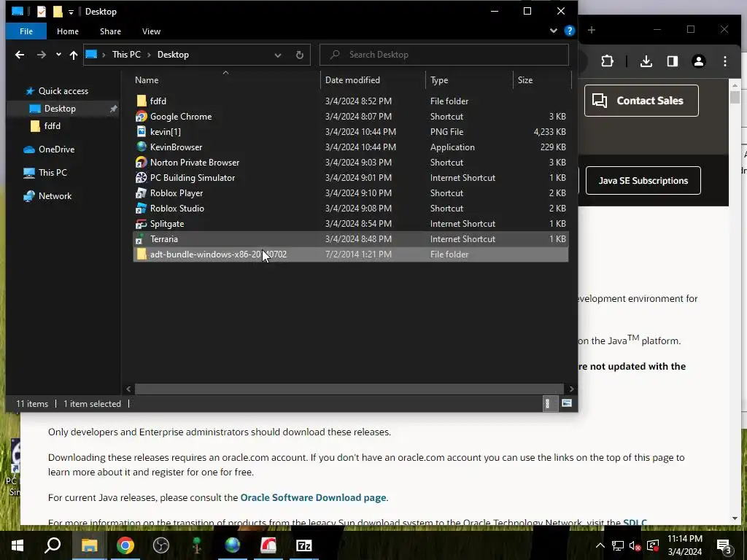Open Chrome extensions menu

click(x=607, y=61)
